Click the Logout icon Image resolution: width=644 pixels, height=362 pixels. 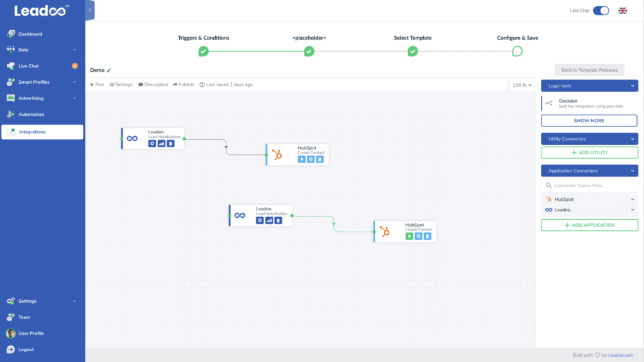[11, 349]
